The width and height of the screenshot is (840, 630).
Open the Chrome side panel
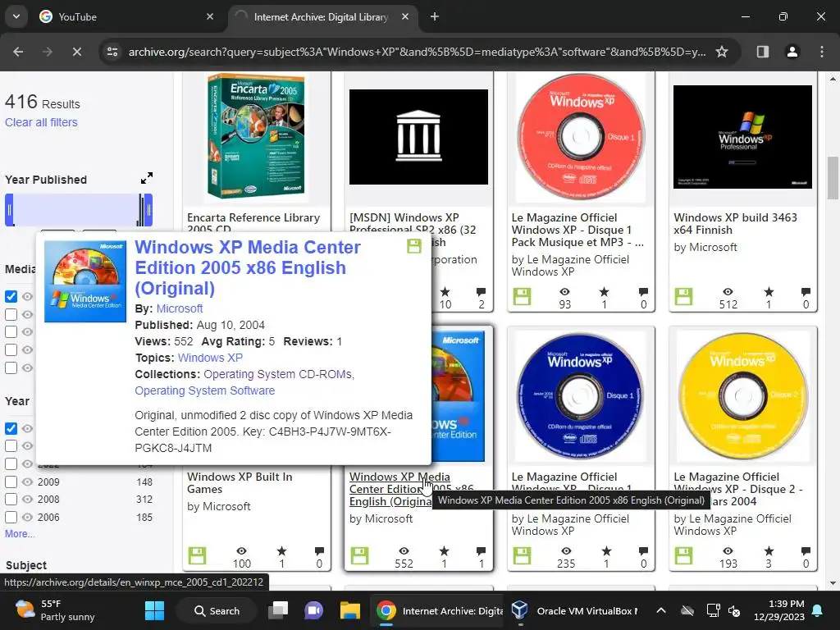(762, 52)
